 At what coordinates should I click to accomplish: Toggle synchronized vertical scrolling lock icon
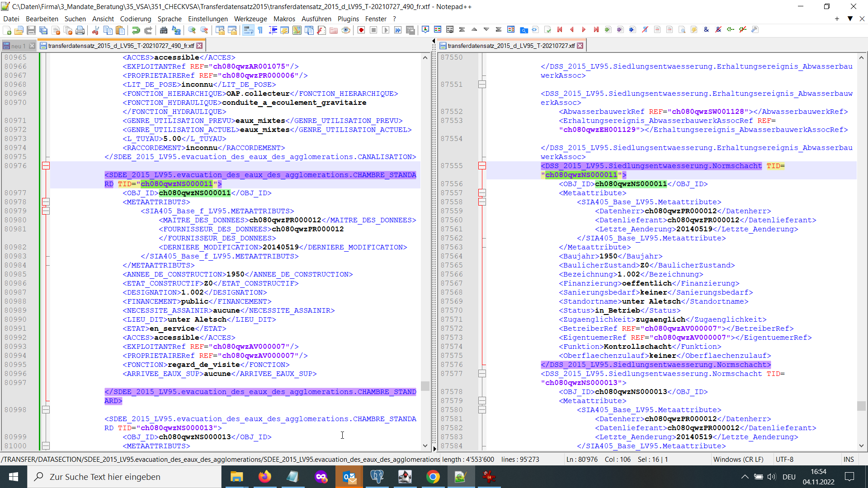220,30
